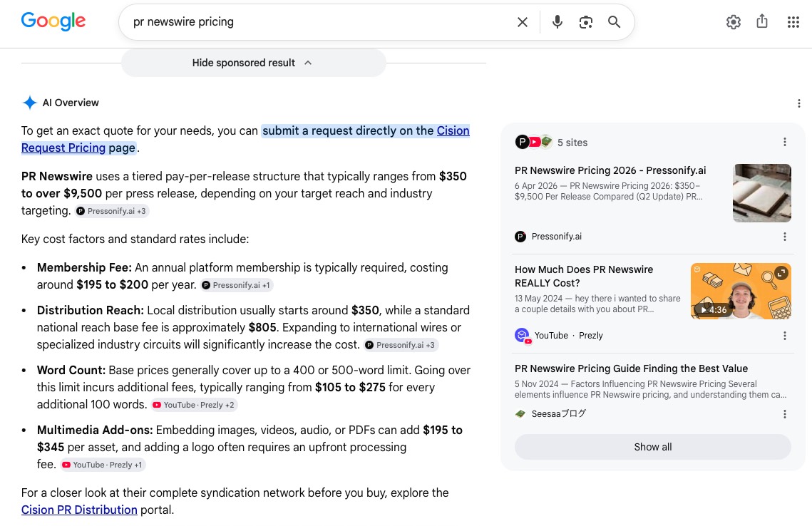Click the Prezly YouTube channel favicon

(523, 336)
